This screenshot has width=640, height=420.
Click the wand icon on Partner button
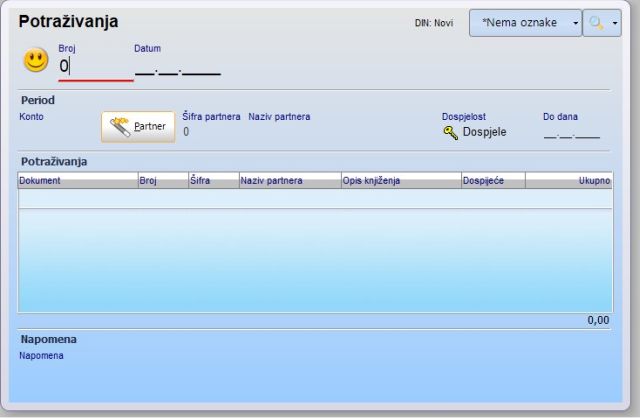tap(120, 127)
